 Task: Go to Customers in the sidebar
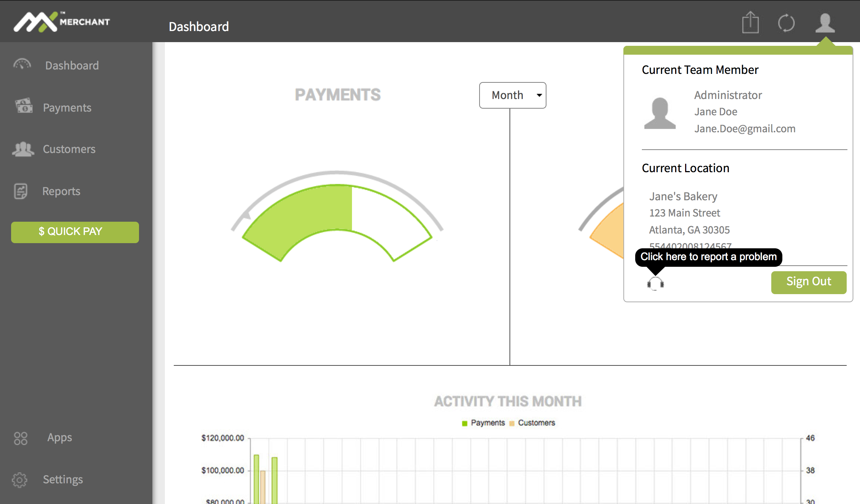click(x=69, y=149)
